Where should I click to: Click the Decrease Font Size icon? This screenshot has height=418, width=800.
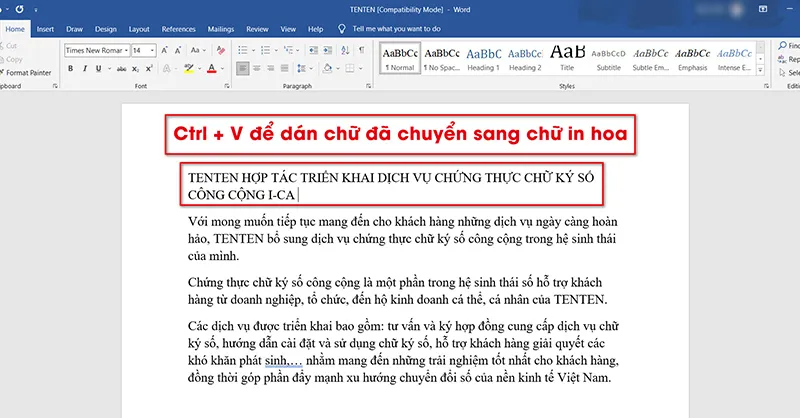[x=178, y=50]
